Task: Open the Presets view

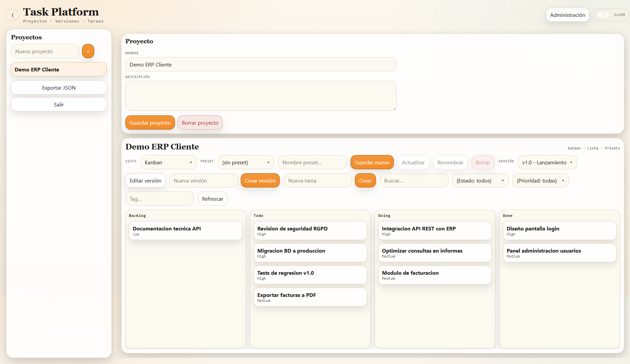Action: pos(613,148)
